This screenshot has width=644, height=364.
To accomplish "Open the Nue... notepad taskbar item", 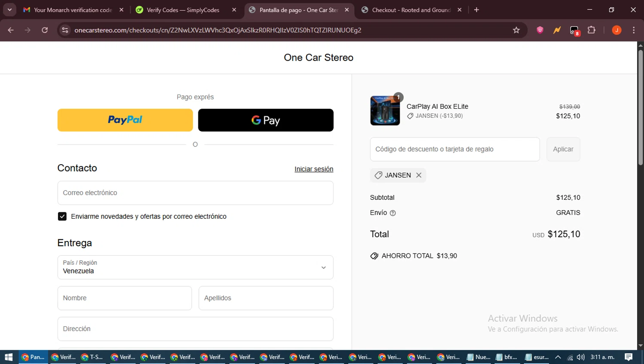I will click(x=478, y=357).
